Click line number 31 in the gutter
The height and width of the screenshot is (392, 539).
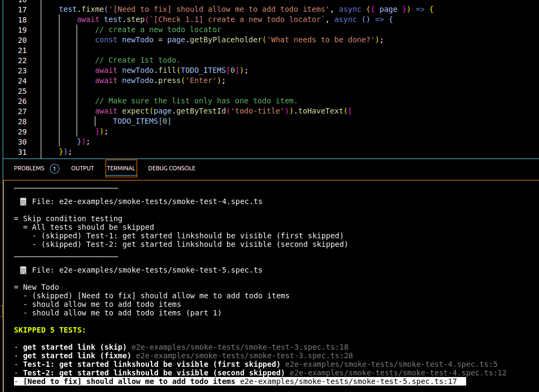click(x=23, y=152)
